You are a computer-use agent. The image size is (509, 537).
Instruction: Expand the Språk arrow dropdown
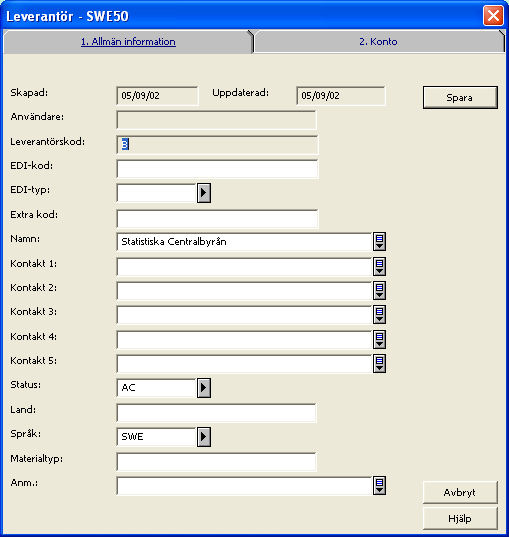(x=204, y=437)
